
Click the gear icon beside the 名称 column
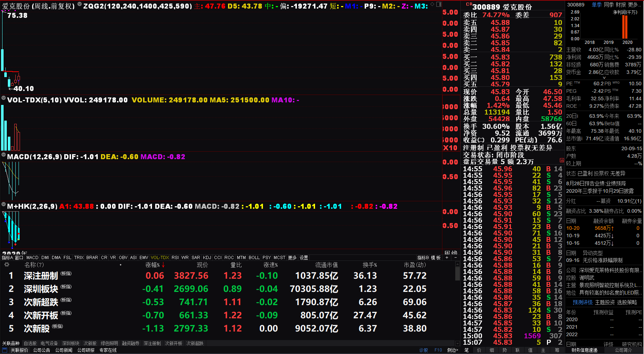click(x=6, y=265)
